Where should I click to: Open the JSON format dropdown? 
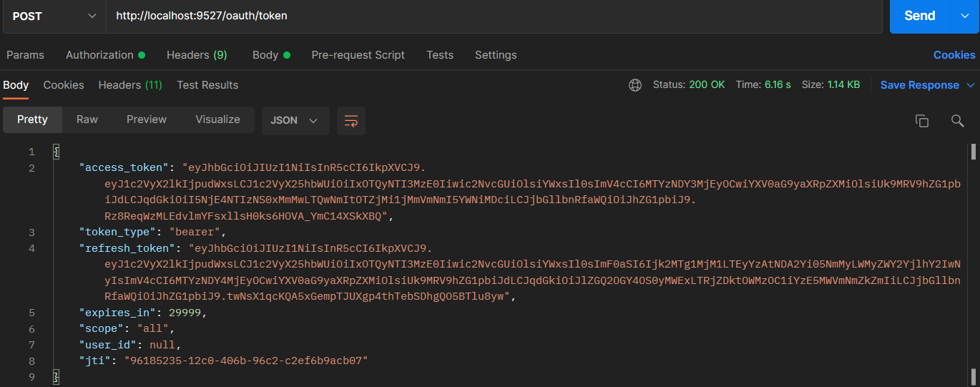click(295, 121)
